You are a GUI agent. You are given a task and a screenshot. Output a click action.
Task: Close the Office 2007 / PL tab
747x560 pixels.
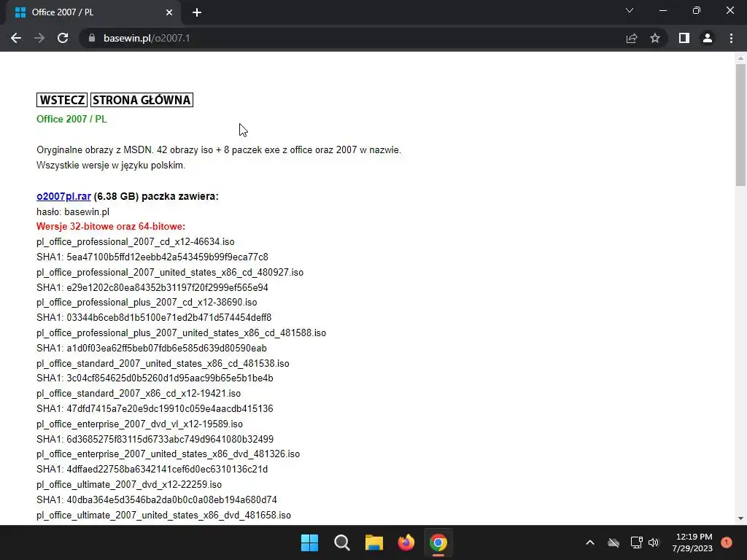(x=169, y=12)
